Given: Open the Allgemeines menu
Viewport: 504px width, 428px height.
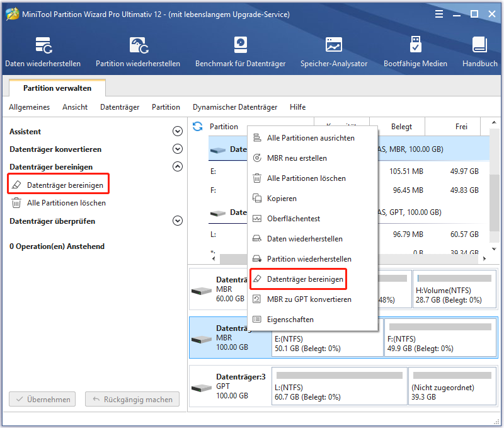Looking at the screenshot, I should coord(29,107).
